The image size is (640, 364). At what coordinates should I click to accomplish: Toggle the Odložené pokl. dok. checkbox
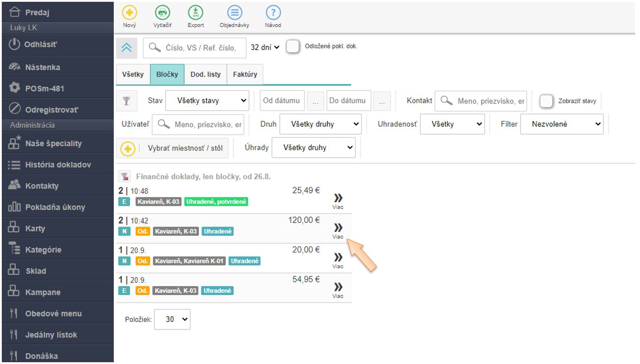292,47
